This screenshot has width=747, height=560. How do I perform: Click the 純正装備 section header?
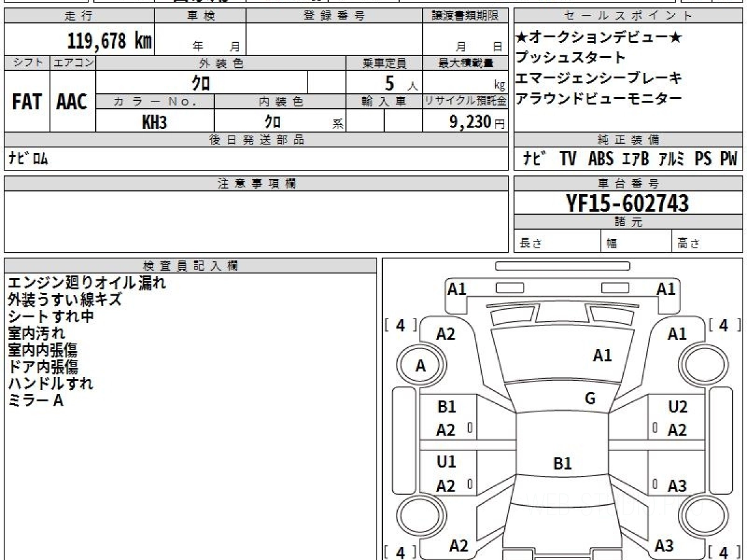click(x=628, y=140)
